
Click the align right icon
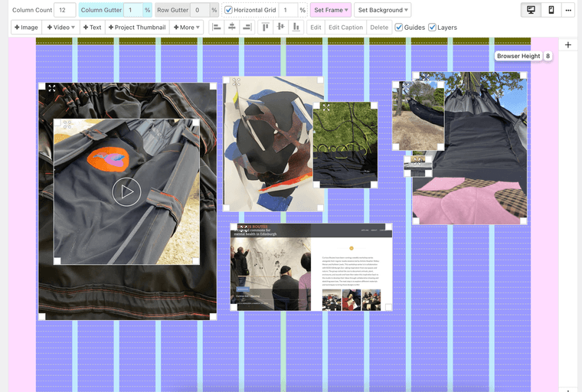[x=246, y=28]
